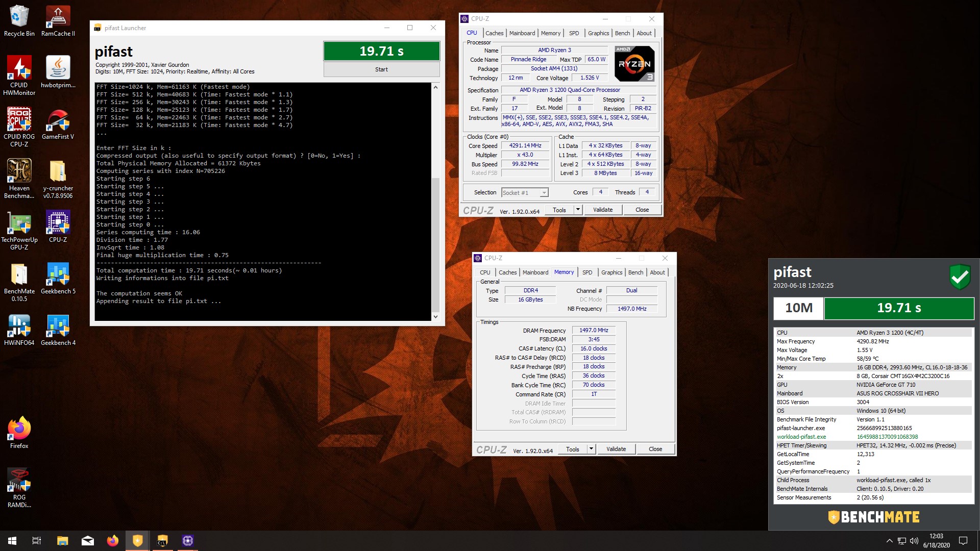Screen dimensions: 980x551
Task: Switch to CPU-Z taskbar icon
Action: point(187,541)
